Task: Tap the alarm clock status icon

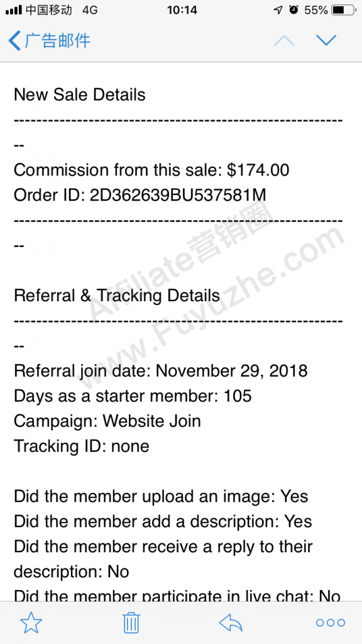Action: click(293, 10)
